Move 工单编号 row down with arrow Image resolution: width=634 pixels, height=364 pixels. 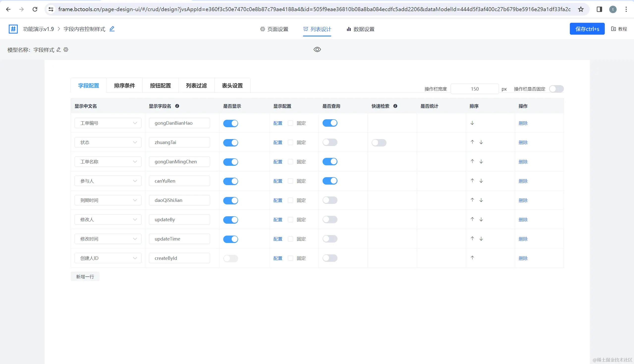point(472,123)
